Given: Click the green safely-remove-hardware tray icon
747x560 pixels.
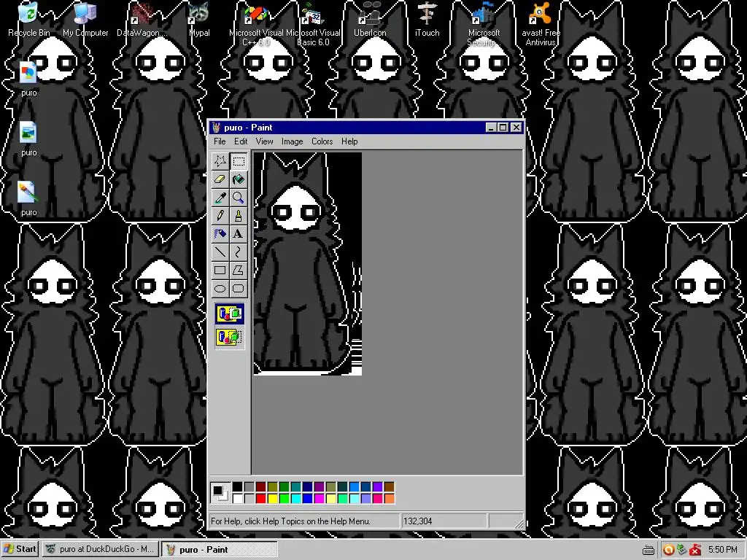Looking at the screenshot, I should click(682, 550).
